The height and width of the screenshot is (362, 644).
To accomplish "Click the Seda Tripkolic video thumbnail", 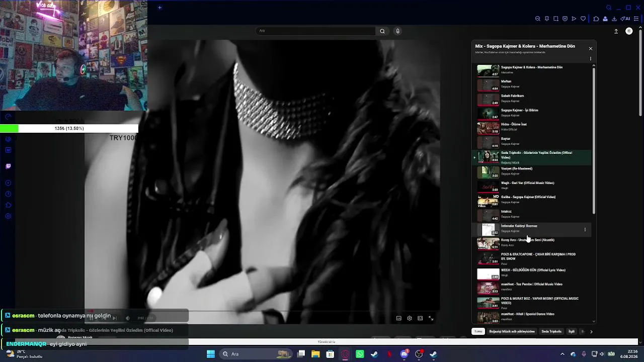I will tap(488, 156).
